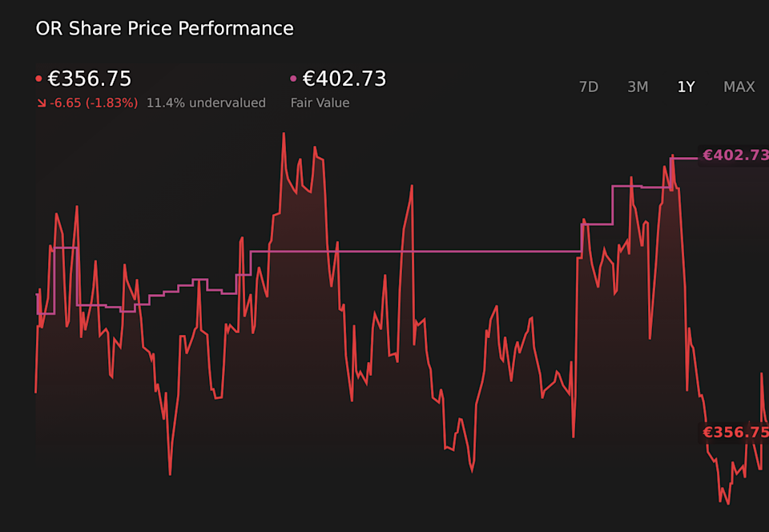The image size is (769, 532).
Task: Switch to the 7D time range
Action: click(x=589, y=87)
